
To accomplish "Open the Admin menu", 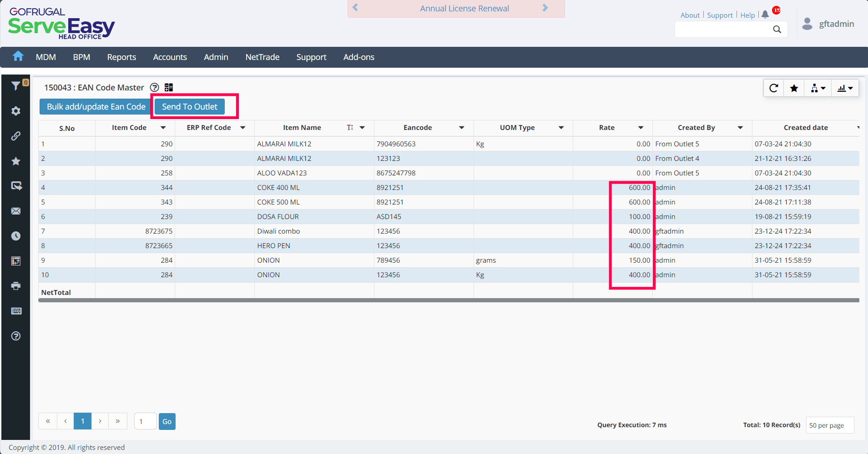I will coord(216,57).
